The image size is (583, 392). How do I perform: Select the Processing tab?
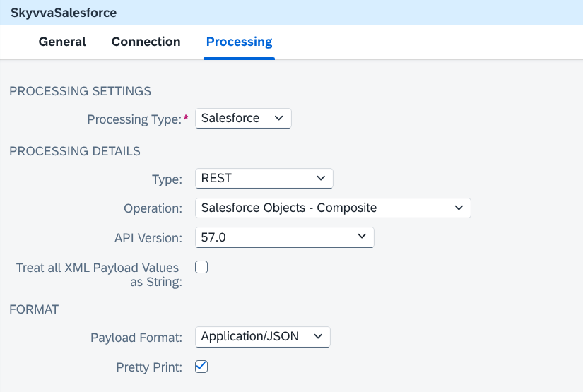click(x=239, y=42)
